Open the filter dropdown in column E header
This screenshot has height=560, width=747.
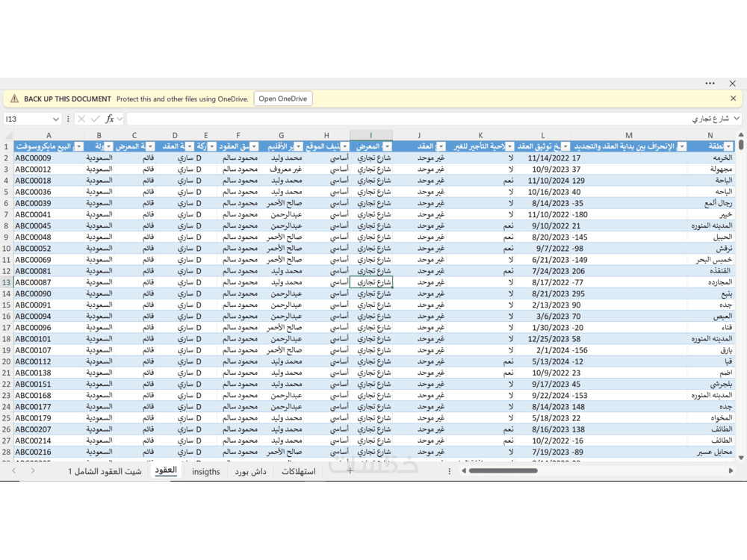[x=212, y=146]
